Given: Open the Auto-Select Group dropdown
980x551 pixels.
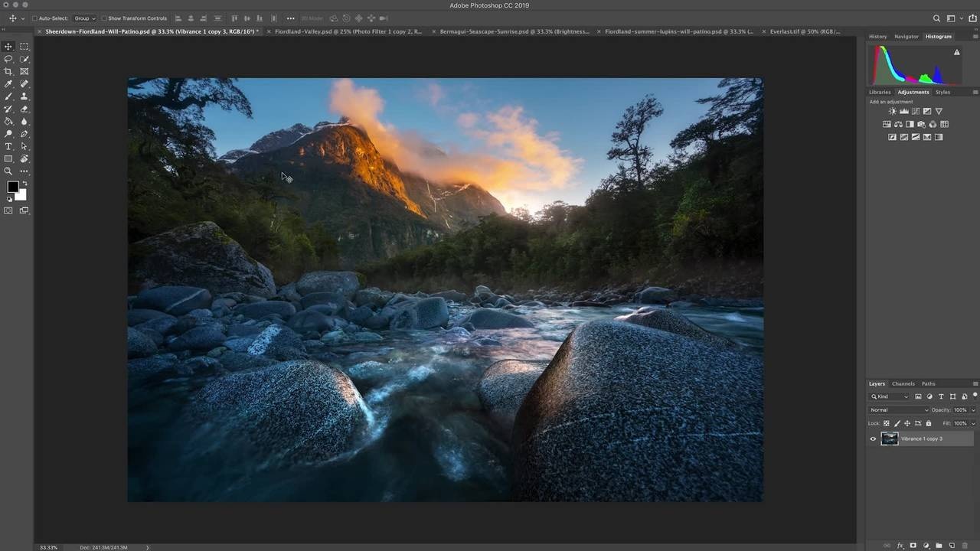Looking at the screenshot, I should [x=84, y=18].
